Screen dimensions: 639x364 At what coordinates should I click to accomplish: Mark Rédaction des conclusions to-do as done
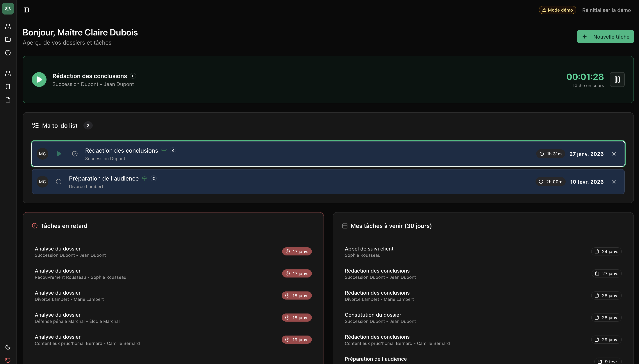[x=75, y=154]
